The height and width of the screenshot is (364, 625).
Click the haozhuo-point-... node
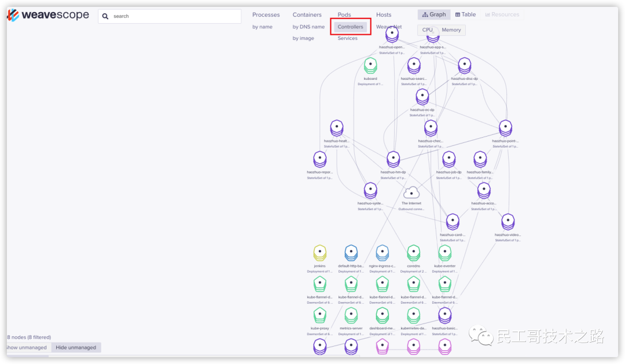505,128
